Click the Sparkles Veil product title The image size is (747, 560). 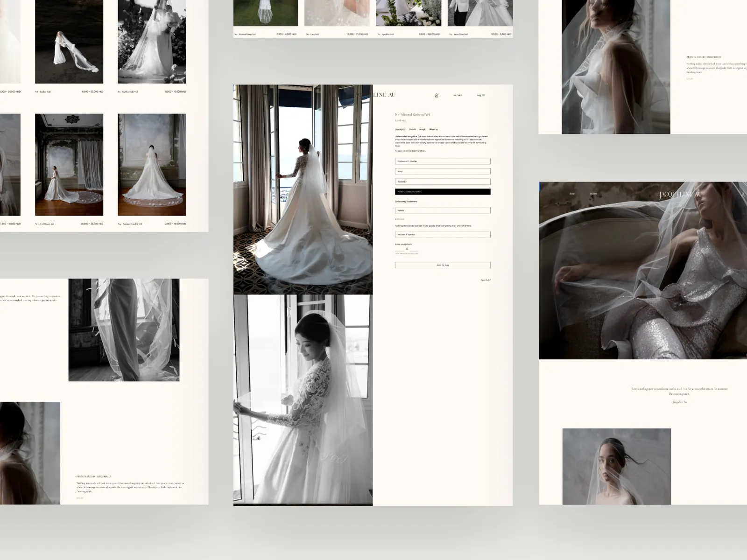click(386, 34)
